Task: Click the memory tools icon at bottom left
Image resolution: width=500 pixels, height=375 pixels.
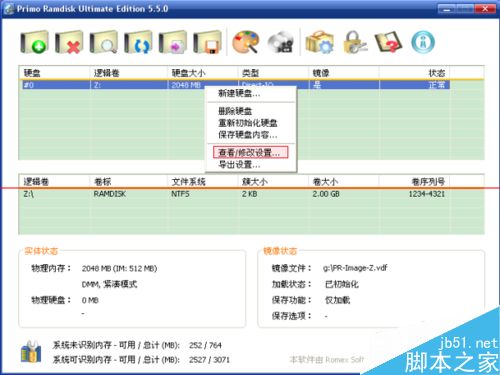Action: pos(31,352)
